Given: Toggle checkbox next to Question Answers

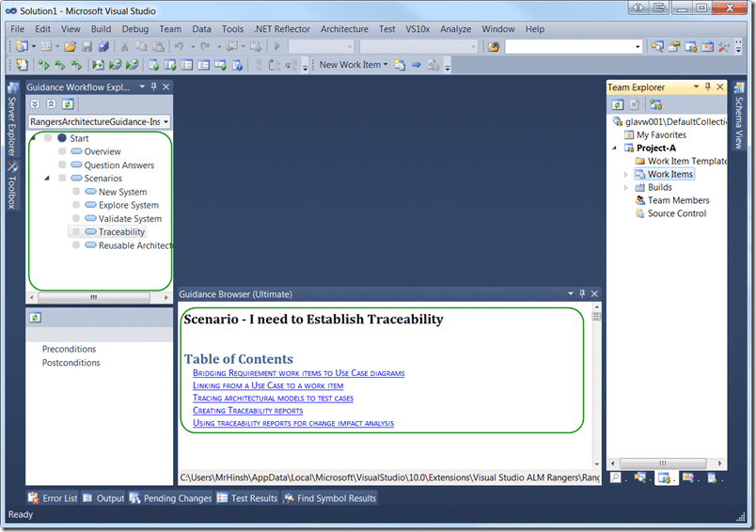Looking at the screenshot, I should coord(62,164).
